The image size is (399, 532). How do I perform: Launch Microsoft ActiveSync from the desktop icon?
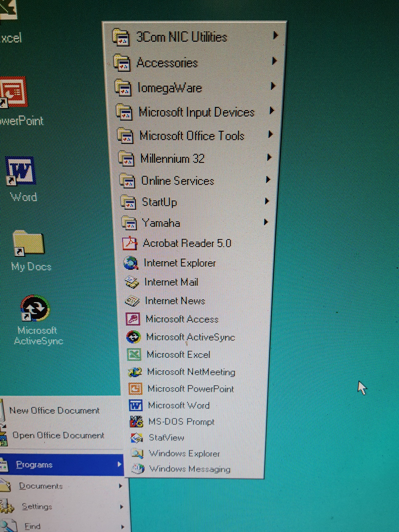click(x=35, y=308)
